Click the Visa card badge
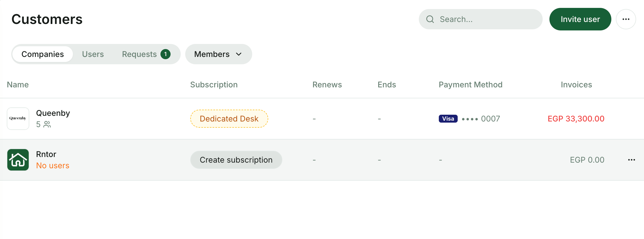The height and width of the screenshot is (239, 644). pos(448,119)
